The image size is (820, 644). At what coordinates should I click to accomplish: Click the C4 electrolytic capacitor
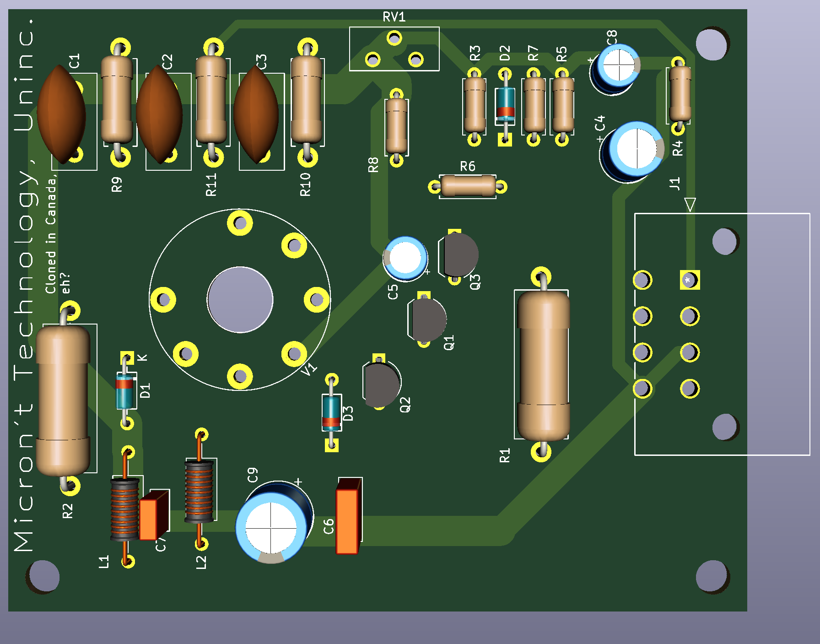[632, 152]
